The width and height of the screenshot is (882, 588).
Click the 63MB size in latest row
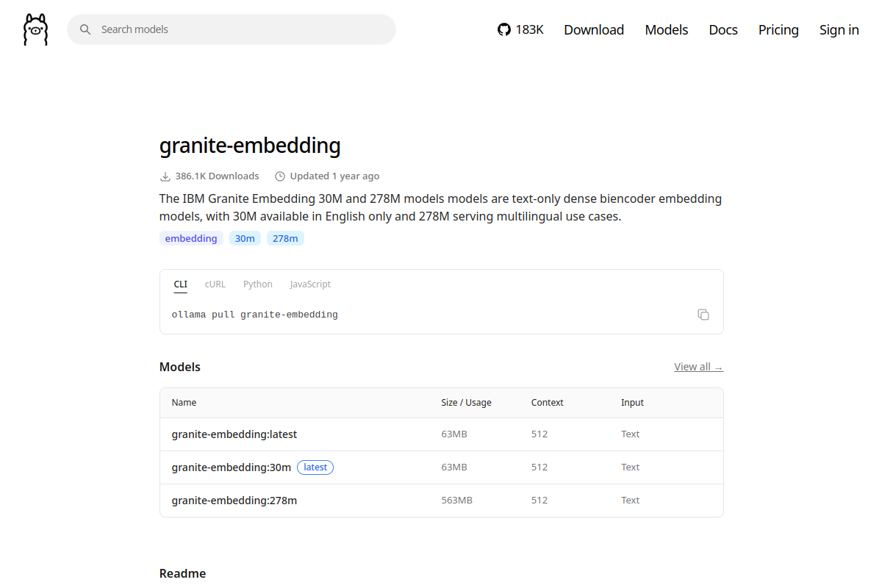click(x=454, y=434)
